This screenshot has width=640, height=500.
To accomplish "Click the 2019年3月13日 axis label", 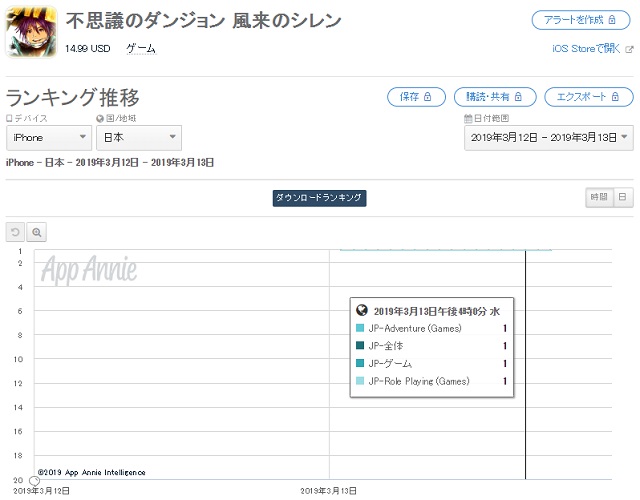I will (328, 491).
